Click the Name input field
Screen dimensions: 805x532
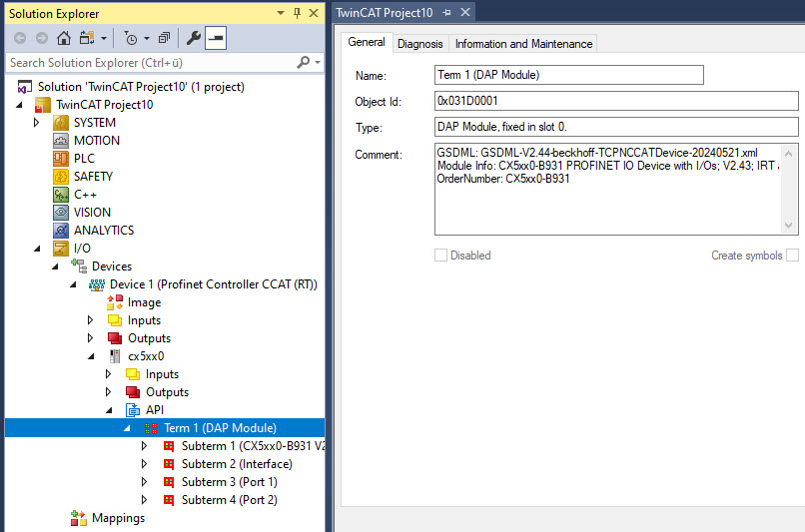point(569,75)
